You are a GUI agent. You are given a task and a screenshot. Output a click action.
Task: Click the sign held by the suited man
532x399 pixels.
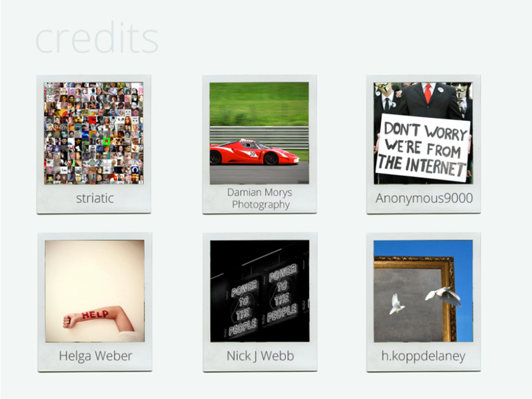[423, 148]
